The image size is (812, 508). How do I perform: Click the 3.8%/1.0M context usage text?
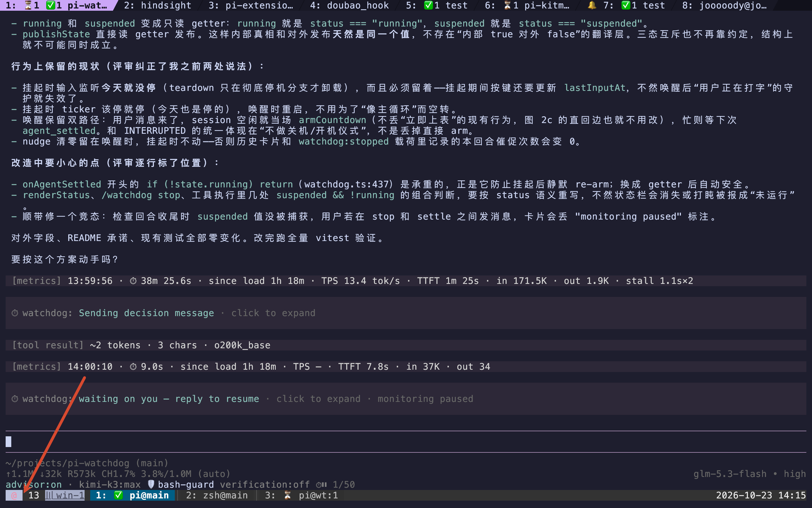pos(166,474)
